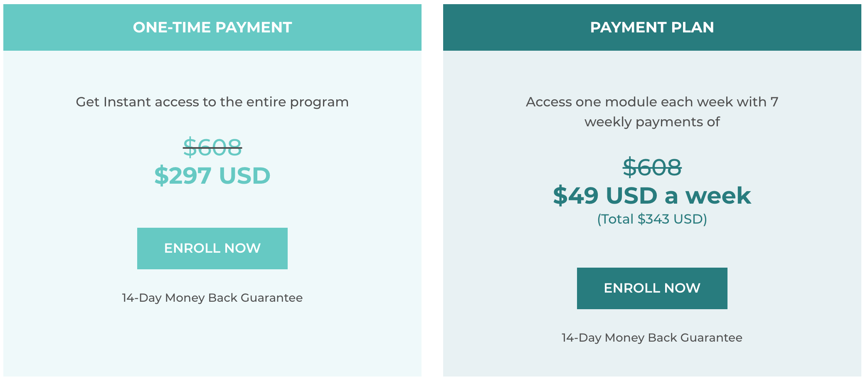The width and height of the screenshot is (868, 384).
Task: Click 14-Day Money Back Guarantee under right Enroll button
Action: tap(651, 337)
